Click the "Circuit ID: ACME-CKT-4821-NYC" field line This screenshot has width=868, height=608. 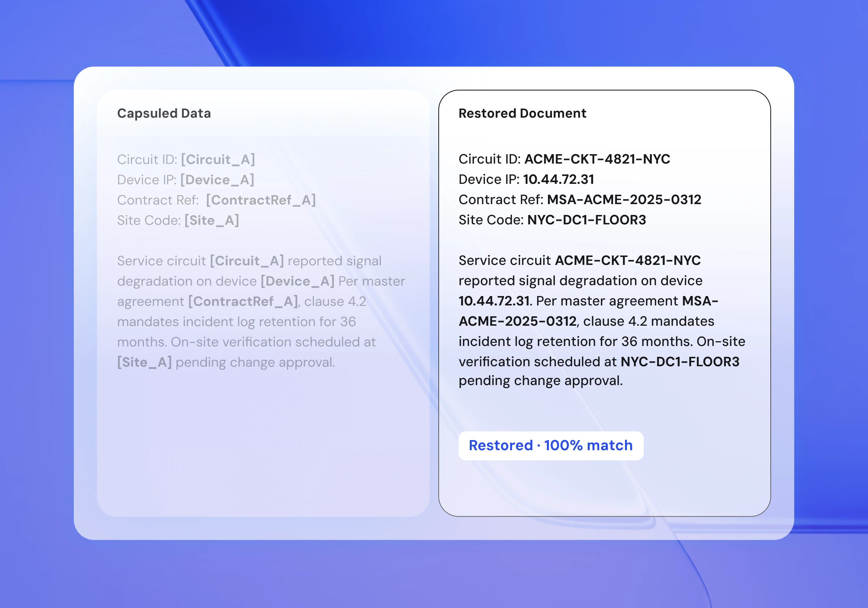coord(565,159)
